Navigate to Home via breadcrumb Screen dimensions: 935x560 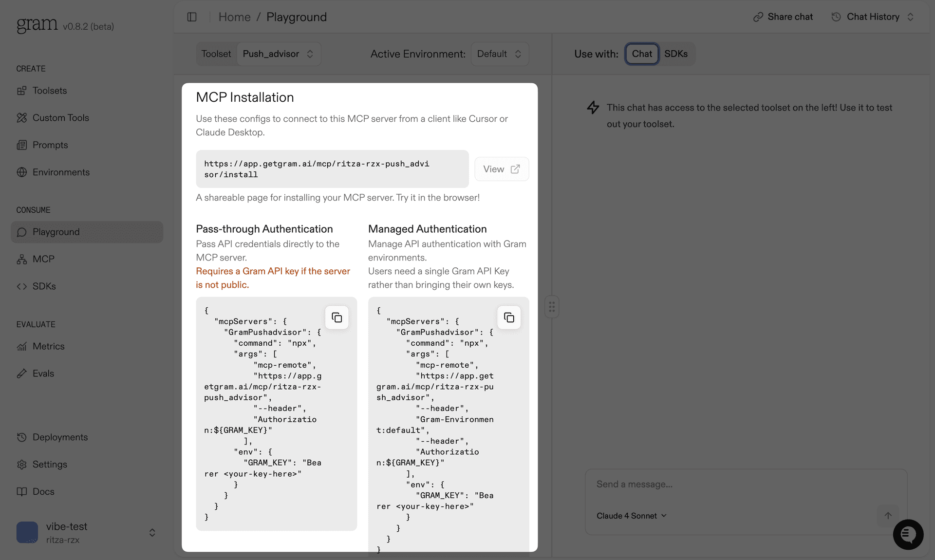point(235,17)
